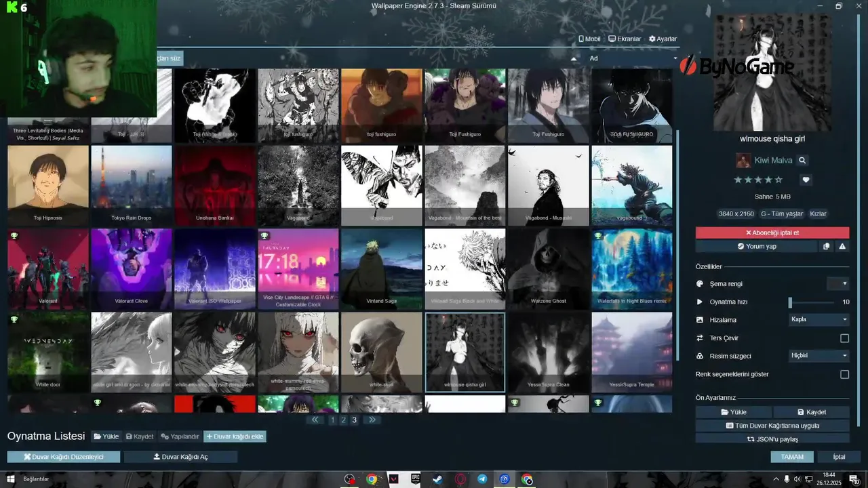Open Opera GX from the taskbar
Image resolution: width=868 pixels, height=488 pixels.
point(460,479)
